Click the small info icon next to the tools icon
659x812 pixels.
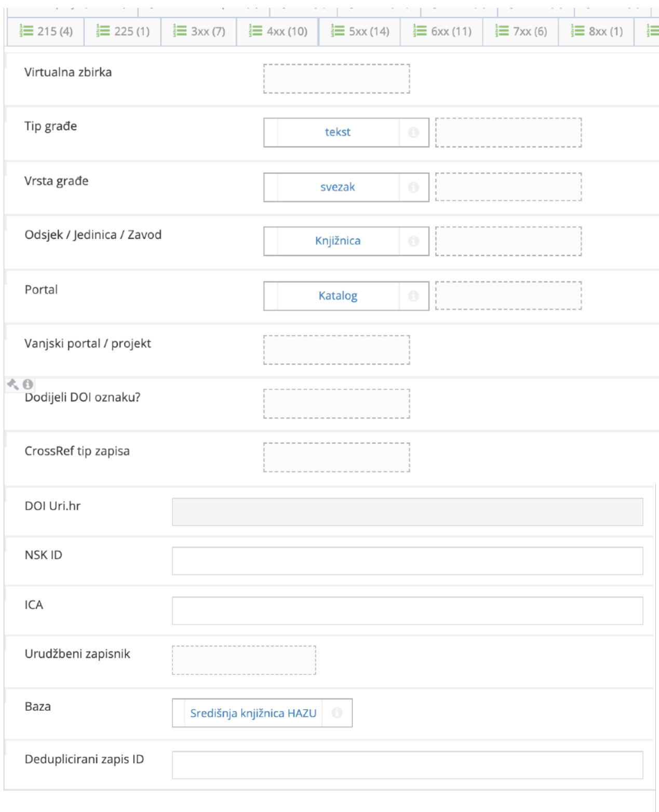pos(28,383)
